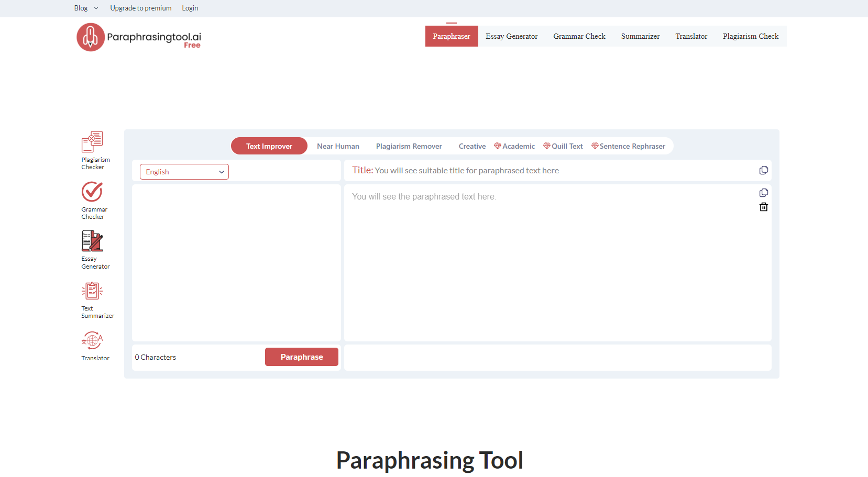Open the English language dropdown
Screen dimensions: 868x477
click(184, 172)
